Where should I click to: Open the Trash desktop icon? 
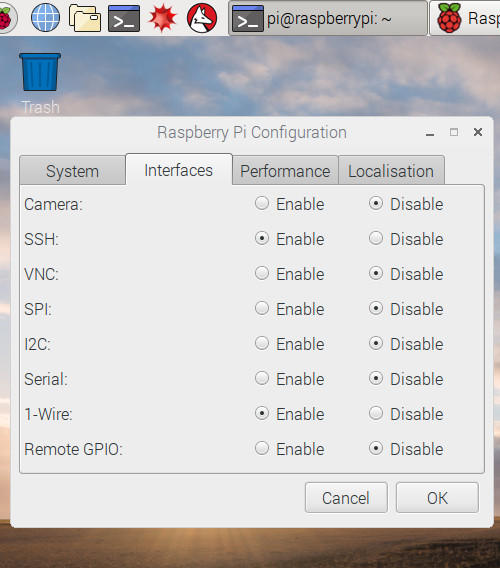pos(40,84)
